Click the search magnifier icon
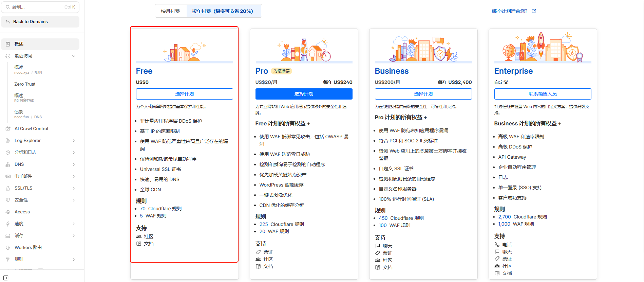Viewport: 644px width, 282px height. (8, 7)
